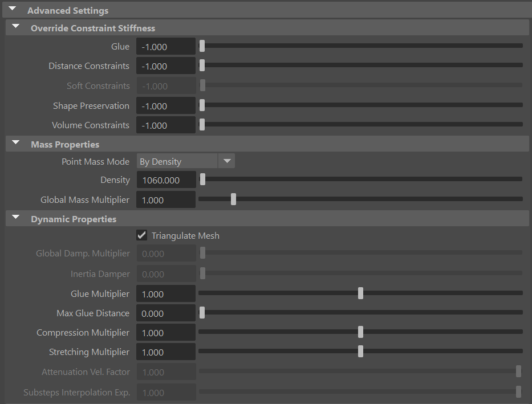532x404 pixels.
Task: Click the Glue Multiplier slider handle
Action: point(360,293)
